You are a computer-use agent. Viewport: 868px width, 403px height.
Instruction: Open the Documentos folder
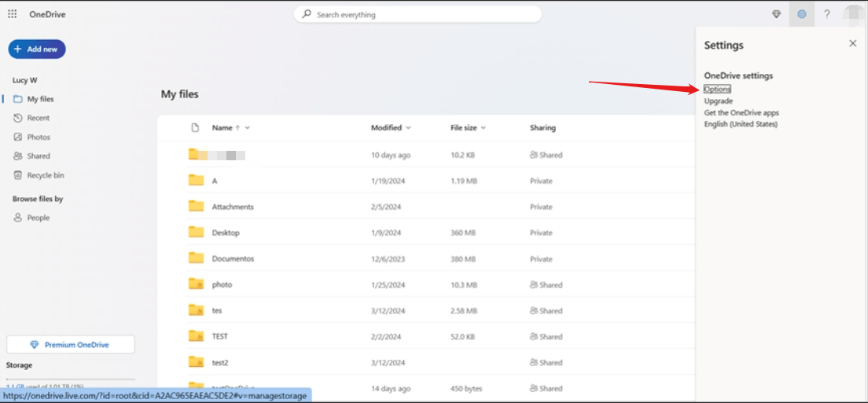(233, 258)
